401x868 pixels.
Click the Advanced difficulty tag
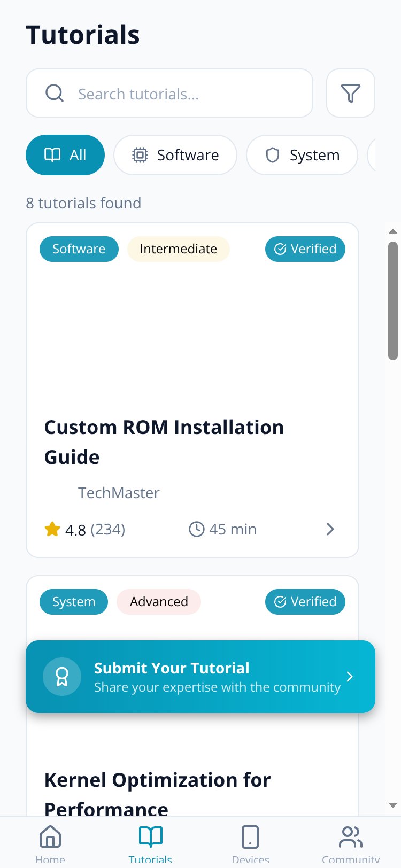point(159,602)
